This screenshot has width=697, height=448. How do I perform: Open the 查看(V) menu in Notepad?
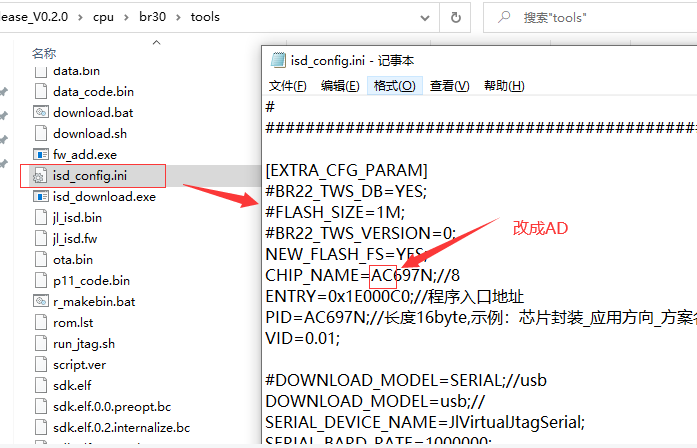(449, 85)
